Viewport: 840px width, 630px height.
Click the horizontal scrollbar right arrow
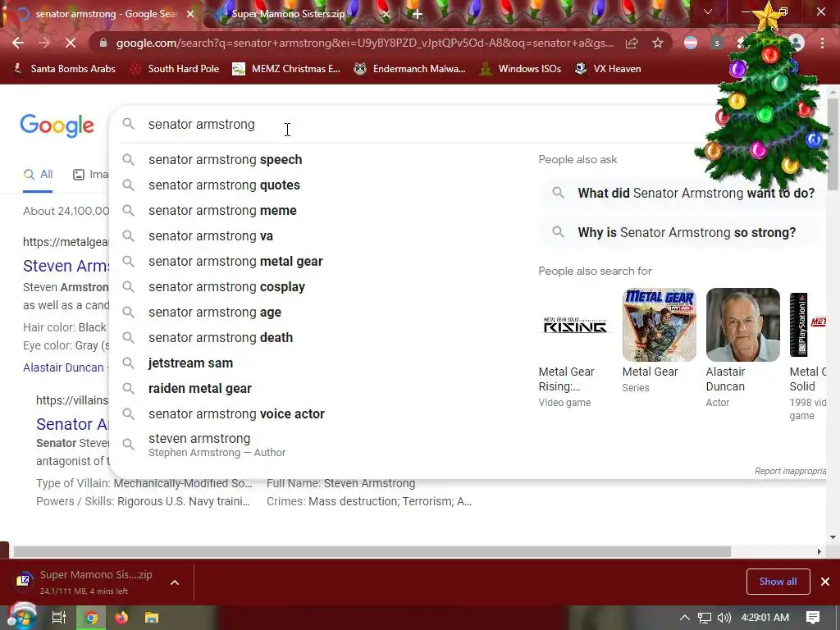click(819, 552)
